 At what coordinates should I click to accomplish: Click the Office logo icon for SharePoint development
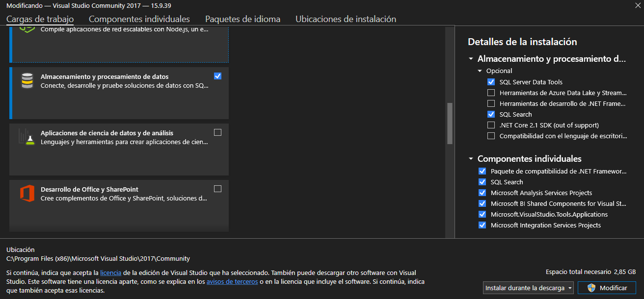[27, 193]
